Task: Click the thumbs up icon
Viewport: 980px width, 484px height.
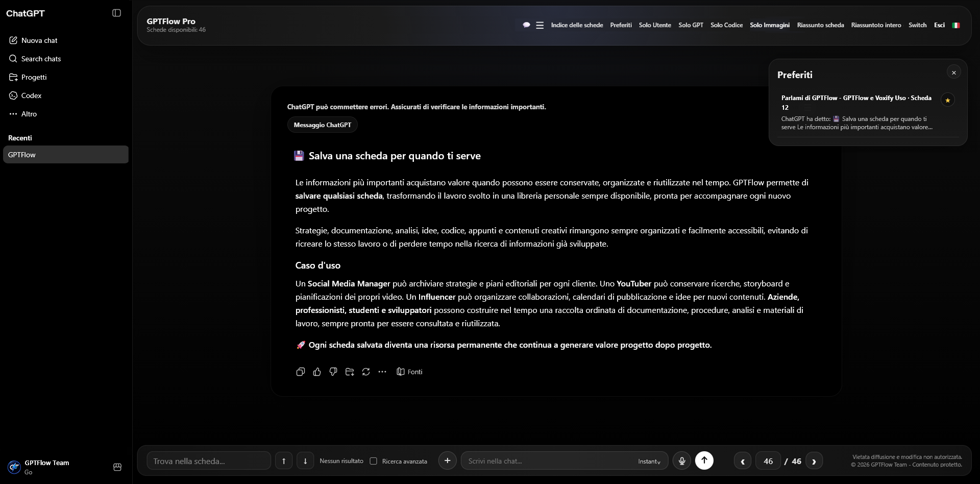Action: (317, 372)
